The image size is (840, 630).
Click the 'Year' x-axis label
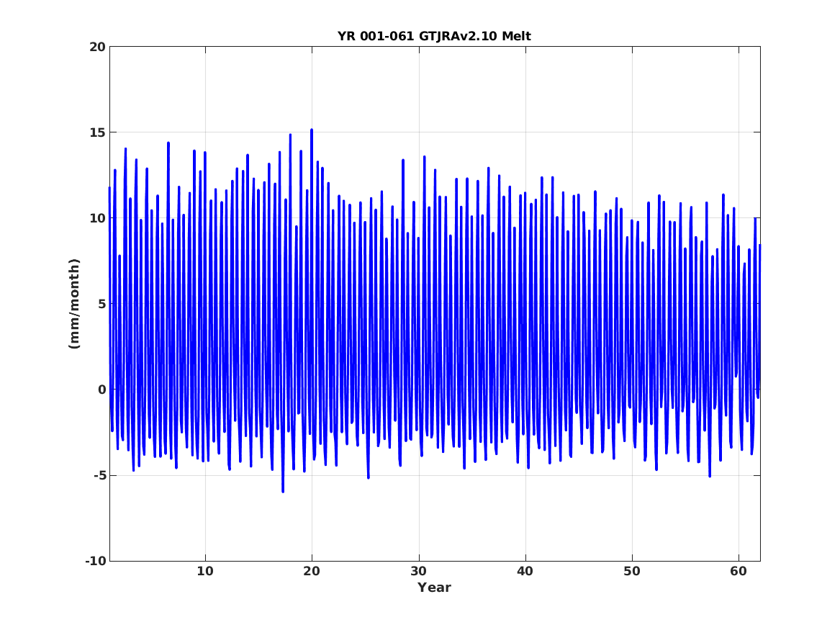[434, 588]
